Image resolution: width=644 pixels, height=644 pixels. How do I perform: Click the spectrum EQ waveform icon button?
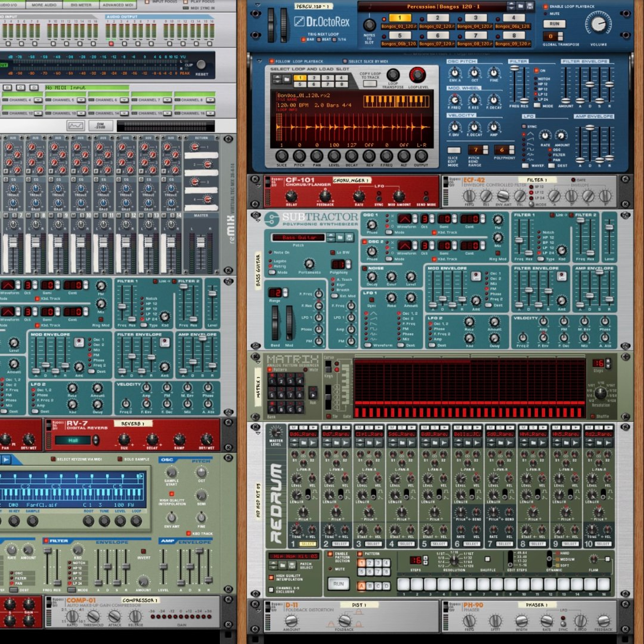click(x=76, y=126)
